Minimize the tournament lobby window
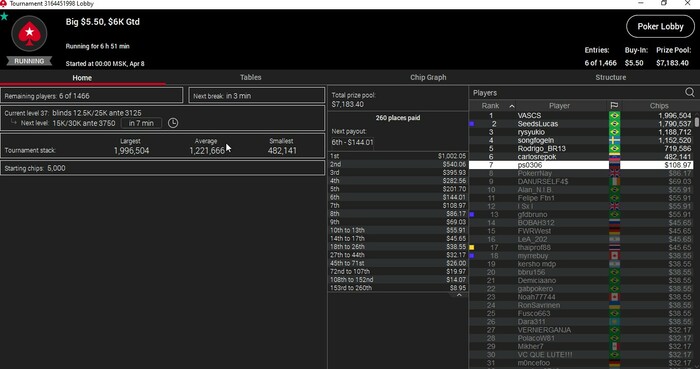Viewport: 700px width, 369px height. tap(641, 4)
